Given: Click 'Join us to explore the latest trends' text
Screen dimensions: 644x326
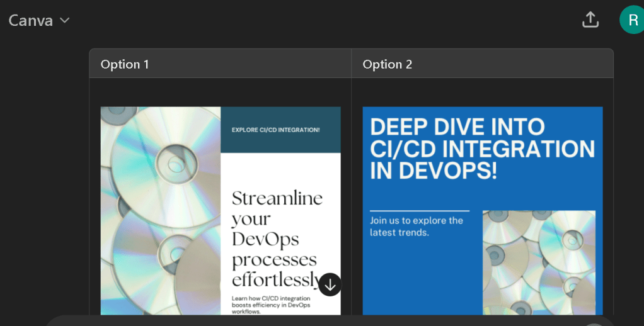Looking at the screenshot, I should [417, 227].
